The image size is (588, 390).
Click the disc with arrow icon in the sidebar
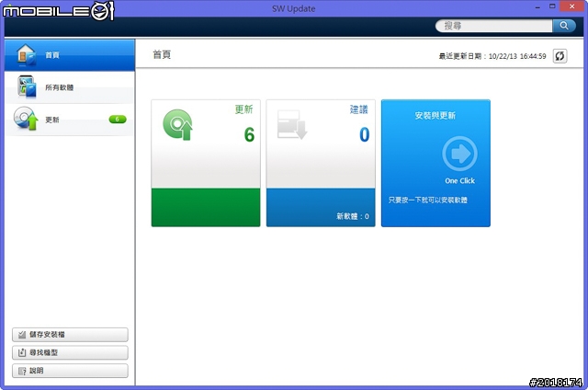[x=26, y=119]
